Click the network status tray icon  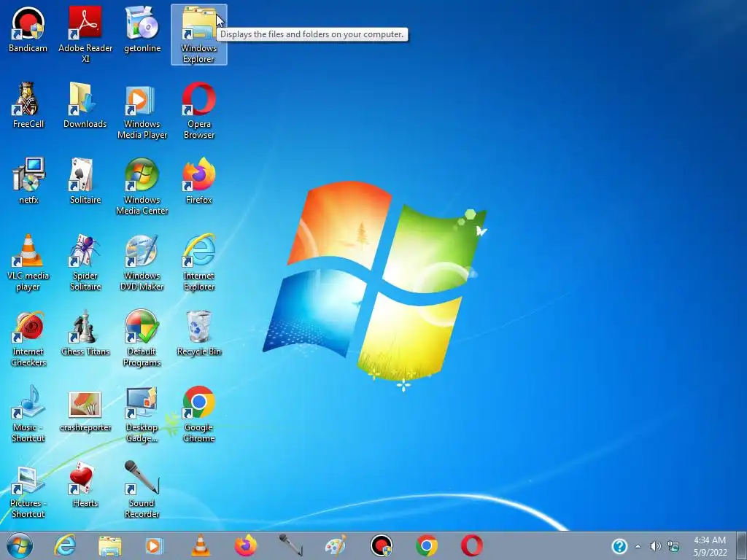[x=673, y=546]
